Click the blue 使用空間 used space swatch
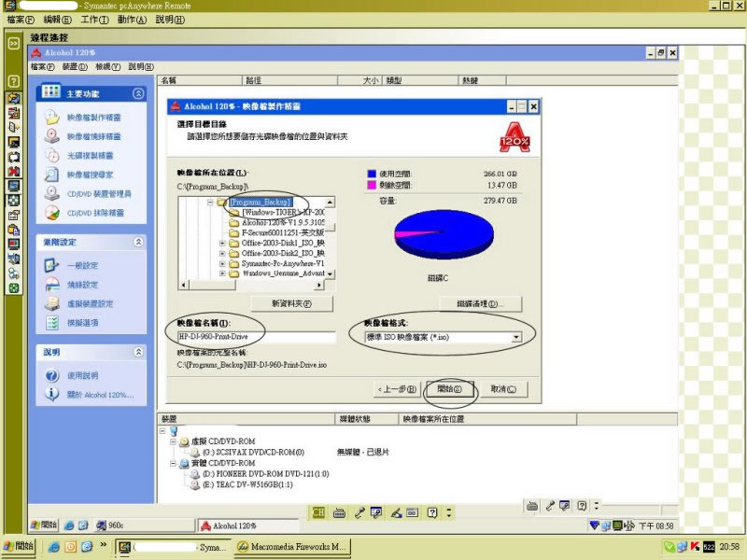 pyautogui.click(x=372, y=174)
